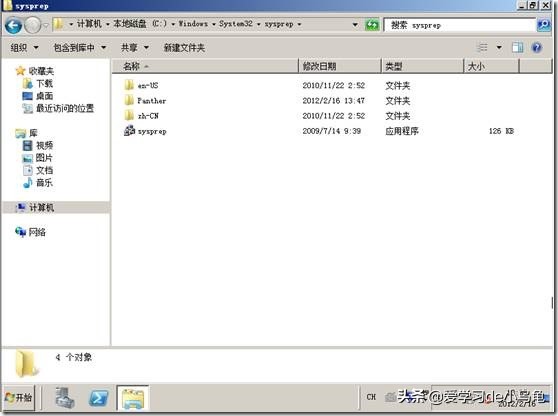Click the 应用程序 type cell
The height and width of the screenshot is (416, 558).
(x=402, y=131)
